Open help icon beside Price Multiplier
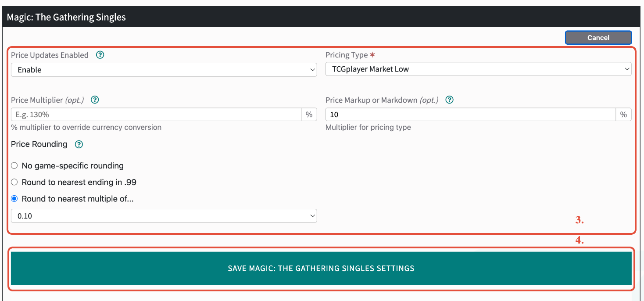The width and height of the screenshot is (644, 301). [x=95, y=100]
